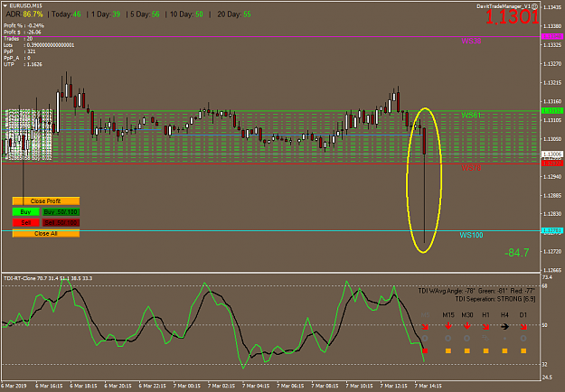
Task: Click the red down arrow under M30
Action: tap(467, 326)
